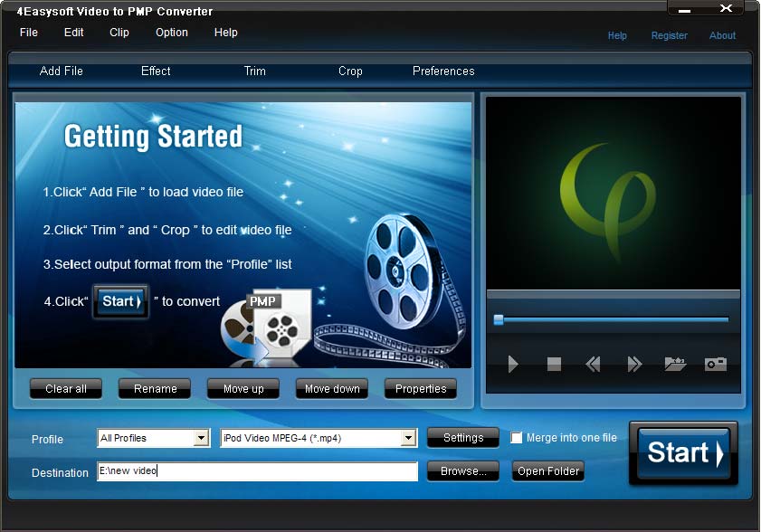Stop the video playback
This screenshot has width=761, height=532.
click(x=553, y=364)
